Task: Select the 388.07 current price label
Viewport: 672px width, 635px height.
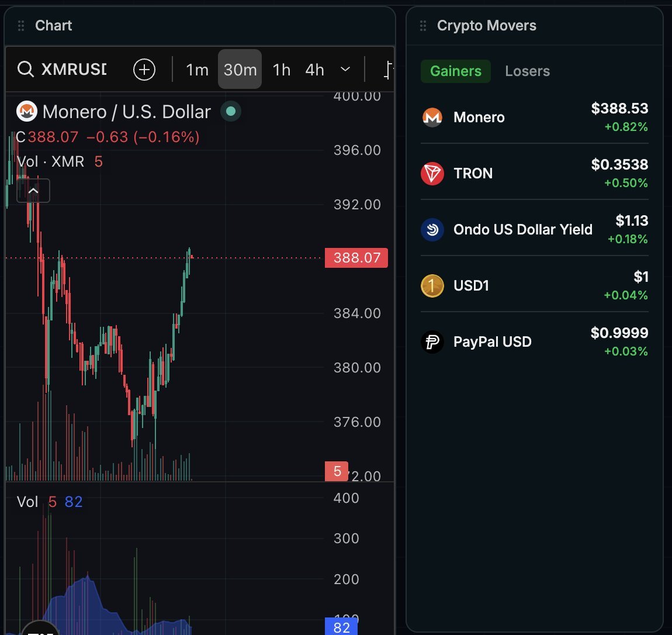Action: point(356,258)
